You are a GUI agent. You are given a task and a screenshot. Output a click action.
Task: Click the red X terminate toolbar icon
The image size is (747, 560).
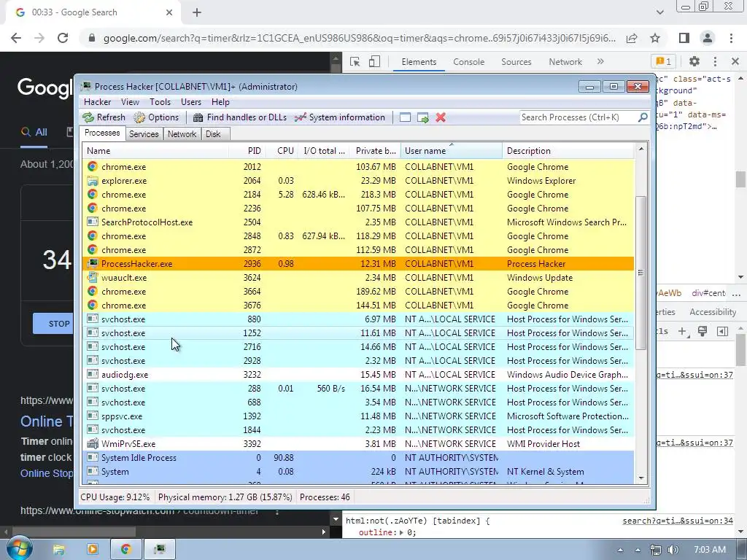click(441, 117)
